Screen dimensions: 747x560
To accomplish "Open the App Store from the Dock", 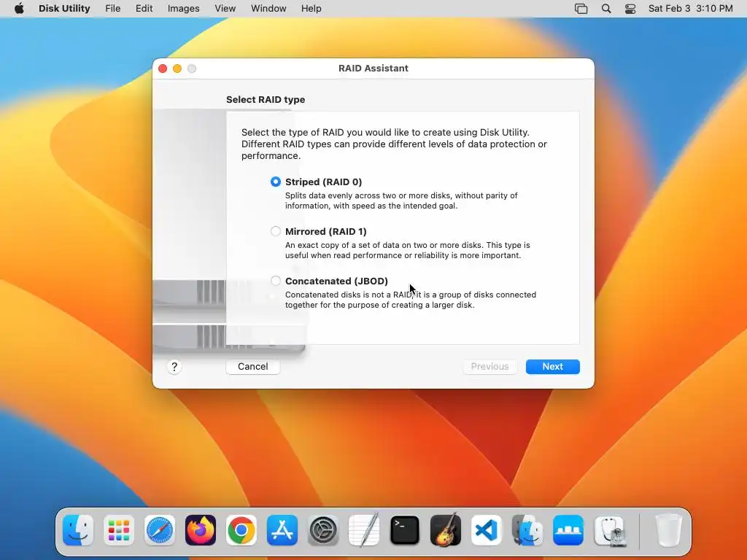I will coord(282,530).
